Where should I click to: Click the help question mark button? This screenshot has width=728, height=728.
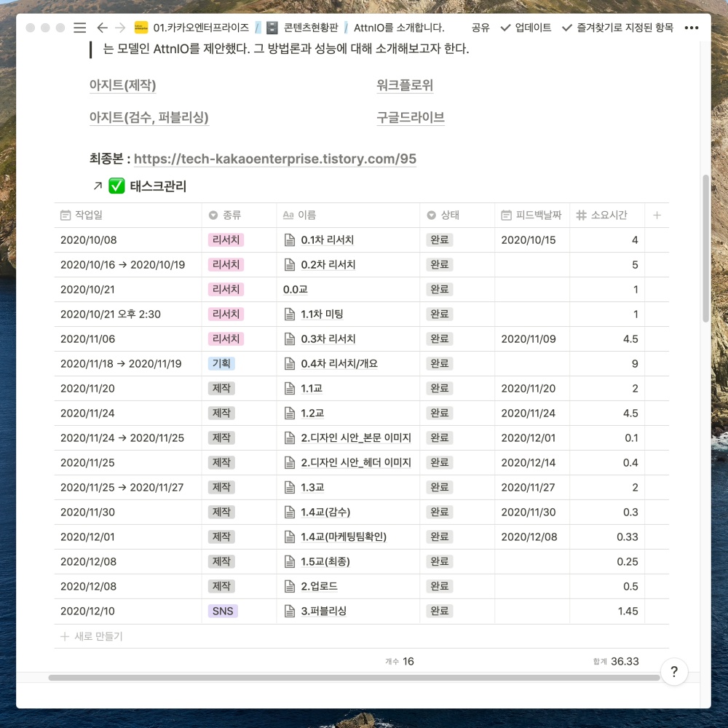(674, 671)
